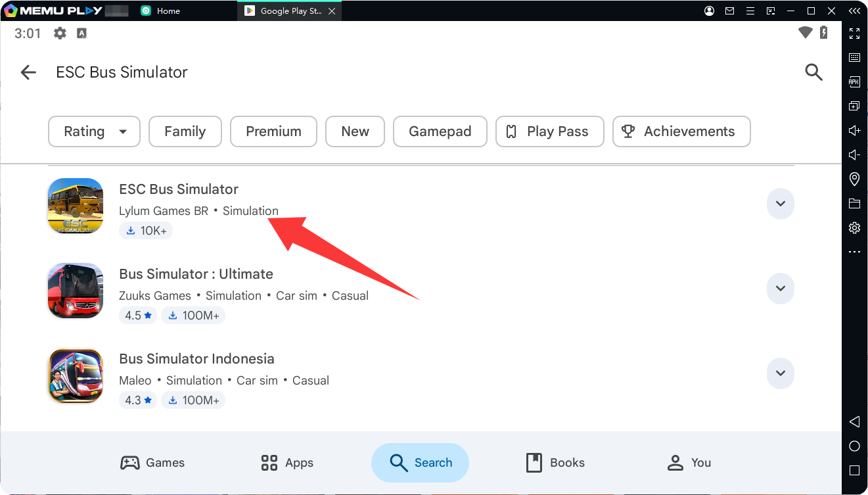
Task: Toggle the Family filter chip
Action: point(185,131)
